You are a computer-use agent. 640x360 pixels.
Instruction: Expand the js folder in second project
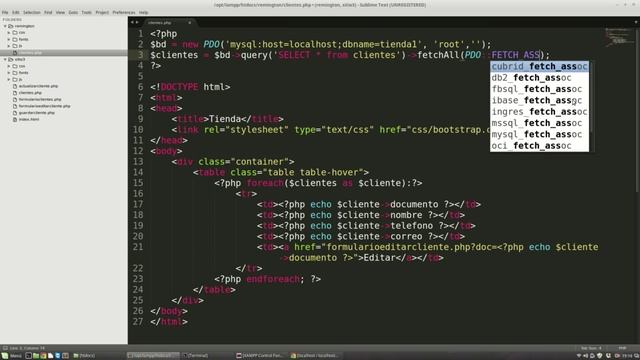click(x=9, y=79)
